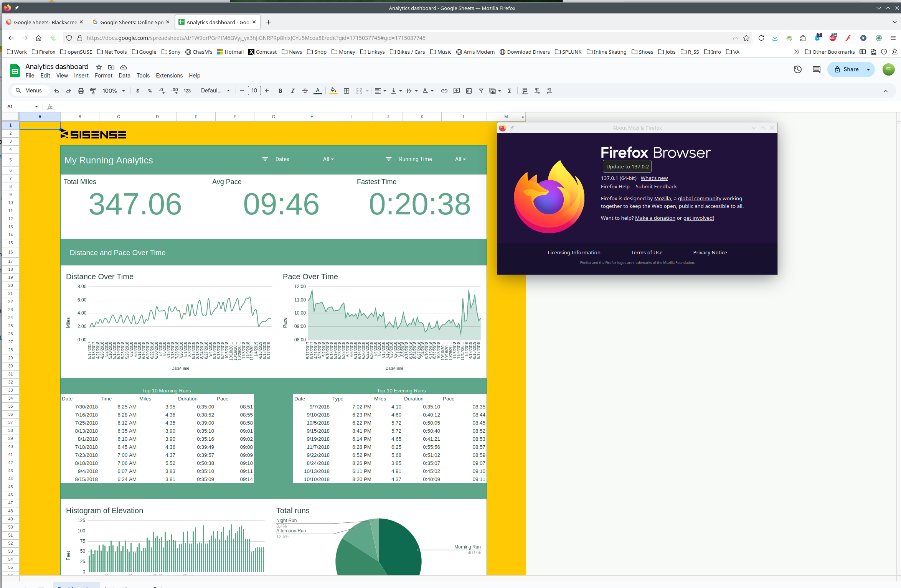The image size is (901, 588).
Task: Click the Insert link icon
Action: [x=444, y=91]
